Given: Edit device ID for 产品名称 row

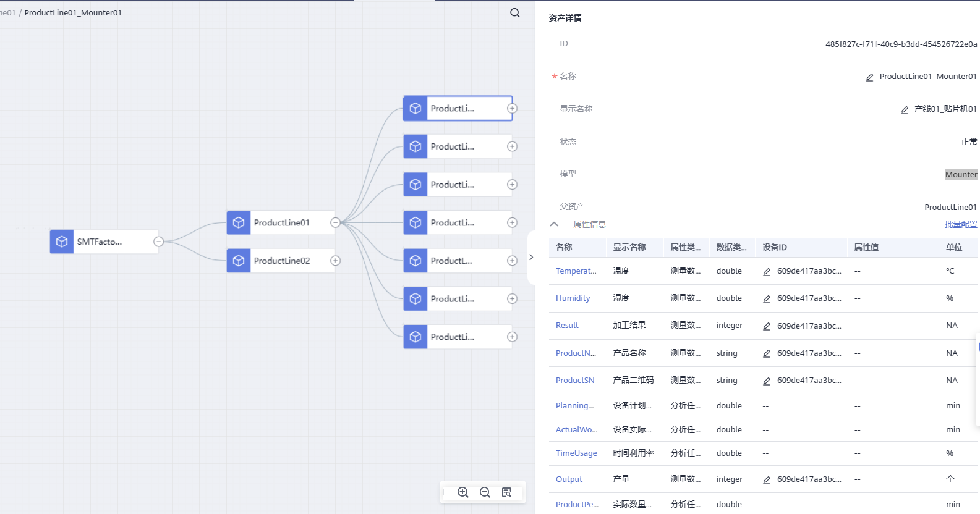Looking at the screenshot, I should [767, 354].
